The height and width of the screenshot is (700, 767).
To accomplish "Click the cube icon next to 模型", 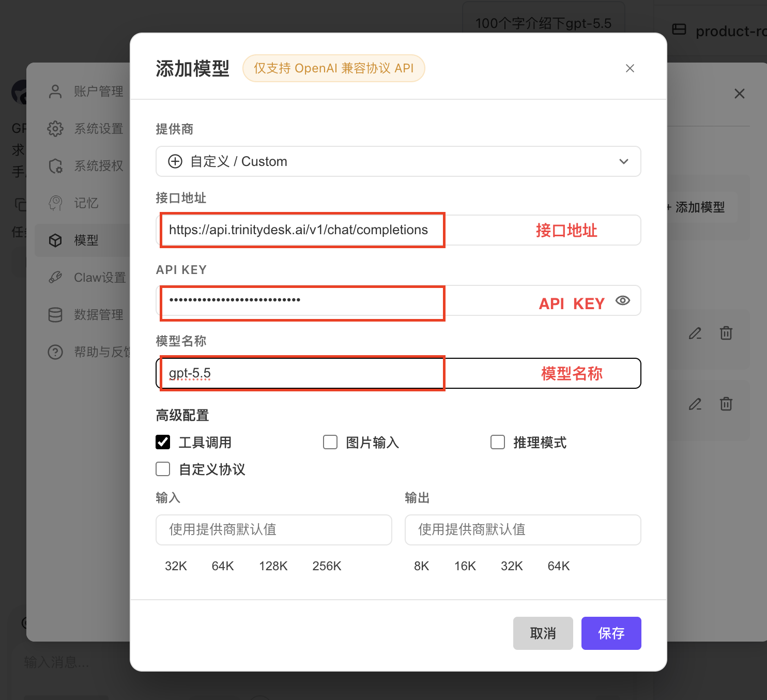I will [55, 240].
